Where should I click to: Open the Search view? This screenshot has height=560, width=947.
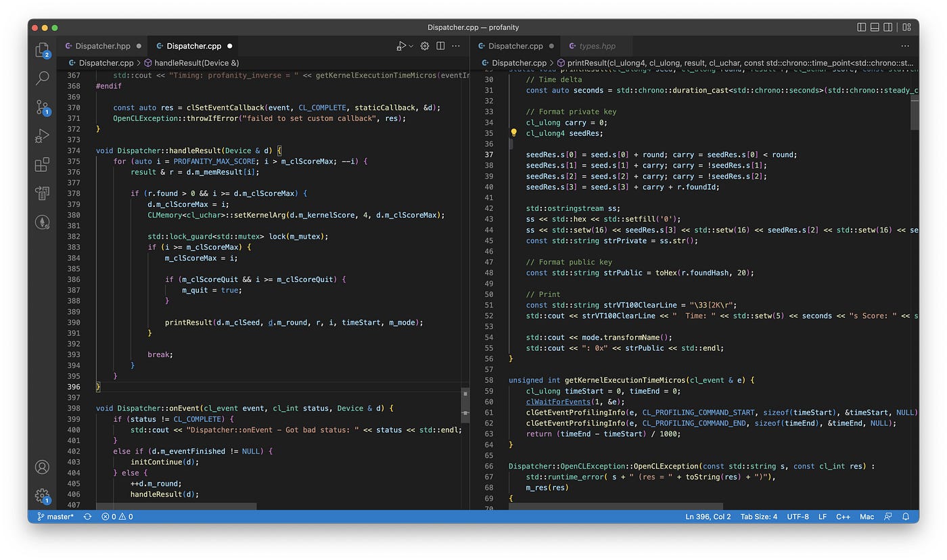click(x=42, y=78)
